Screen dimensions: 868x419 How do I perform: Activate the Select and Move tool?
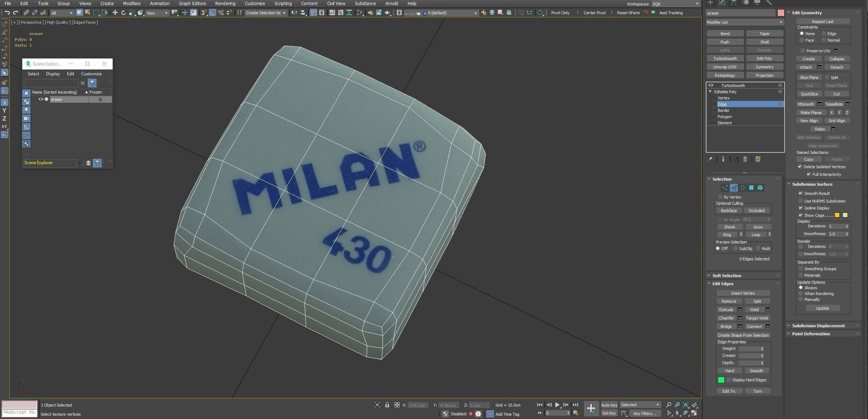[x=115, y=12]
